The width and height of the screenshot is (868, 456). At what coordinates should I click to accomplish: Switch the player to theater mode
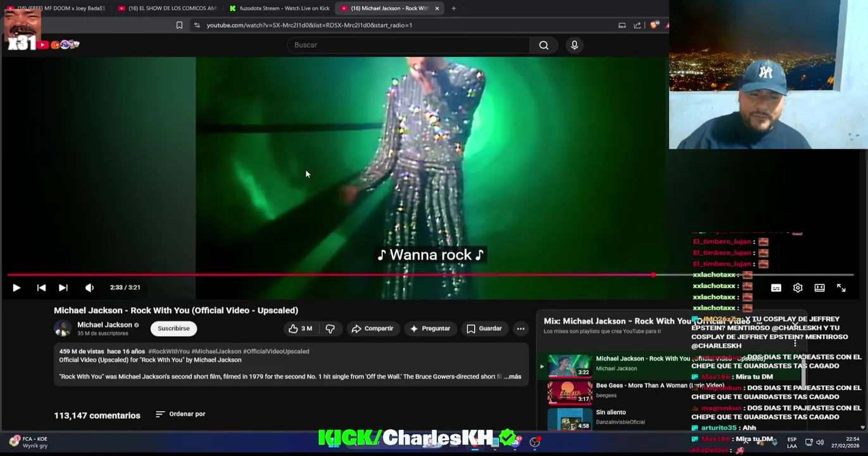point(819,288)
